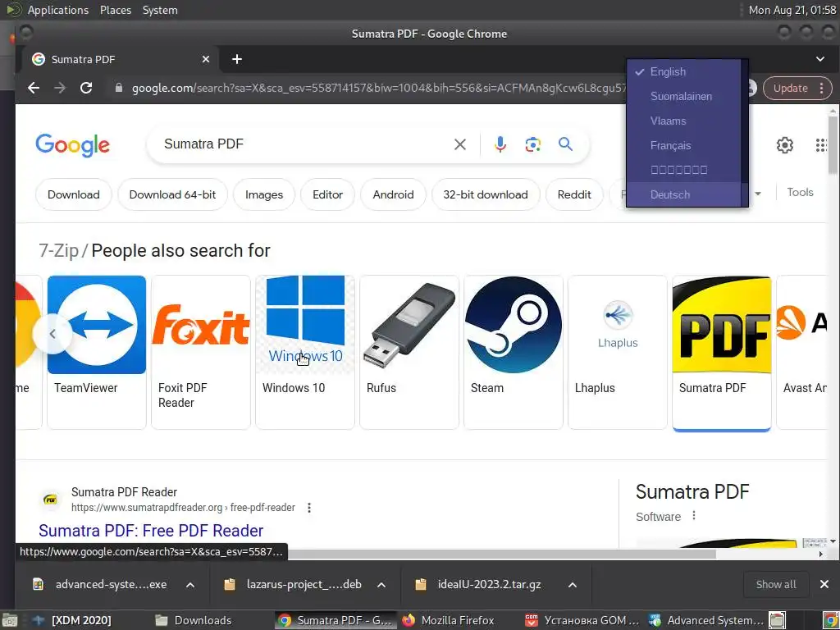The width and height of the screenshot is (840, 630).
Task: Switch to the Downloads folder taskbar item
Action: 194,620
